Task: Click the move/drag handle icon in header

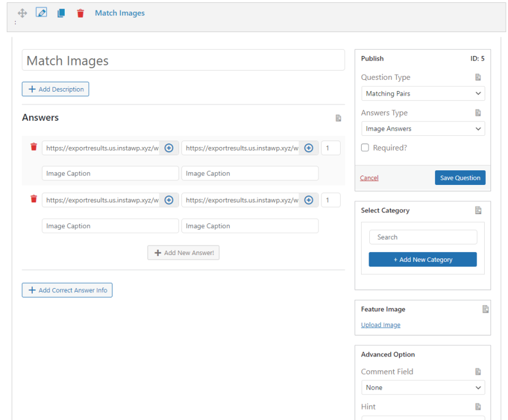Action: tap(23, 13)
